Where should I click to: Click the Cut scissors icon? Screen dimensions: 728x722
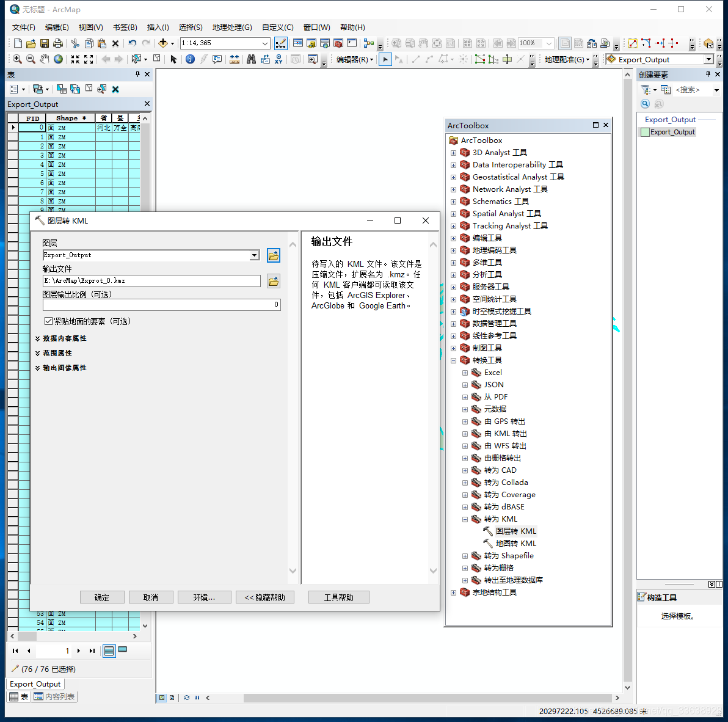click(x=75, y=43)
